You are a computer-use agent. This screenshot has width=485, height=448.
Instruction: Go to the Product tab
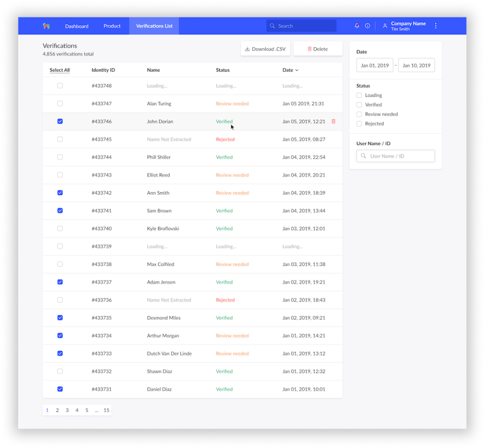[112, 26]
